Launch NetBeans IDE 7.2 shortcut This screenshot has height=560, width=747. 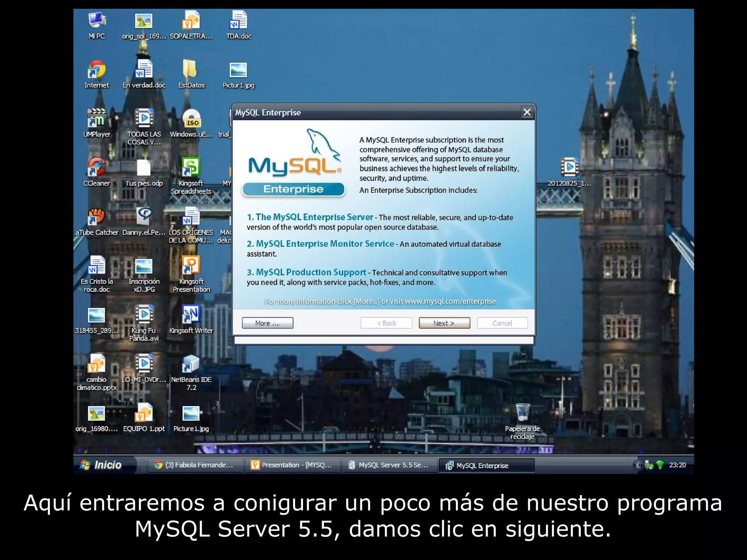(x=191, y=372)
